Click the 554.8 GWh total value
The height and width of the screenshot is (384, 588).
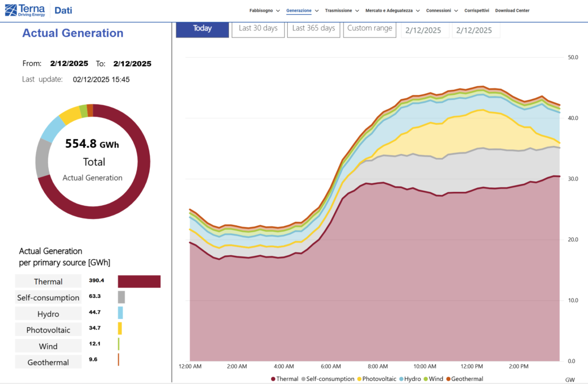point(92,144)
